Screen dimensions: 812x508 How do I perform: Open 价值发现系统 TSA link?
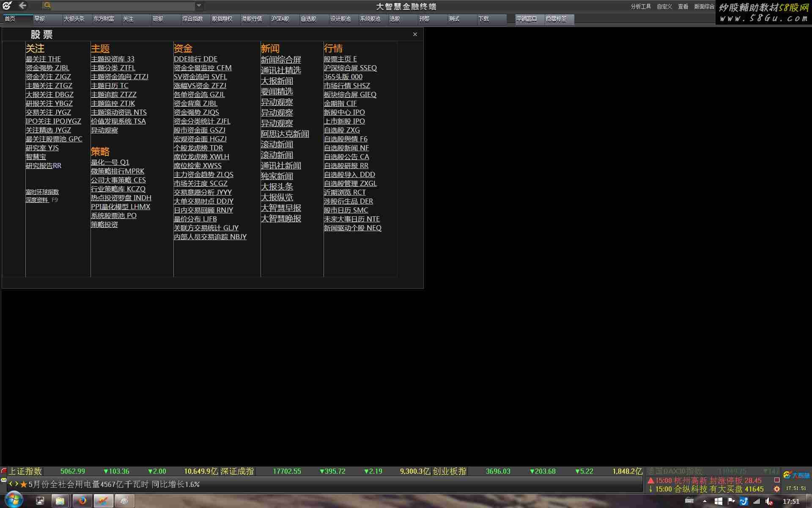click(118, 121)
